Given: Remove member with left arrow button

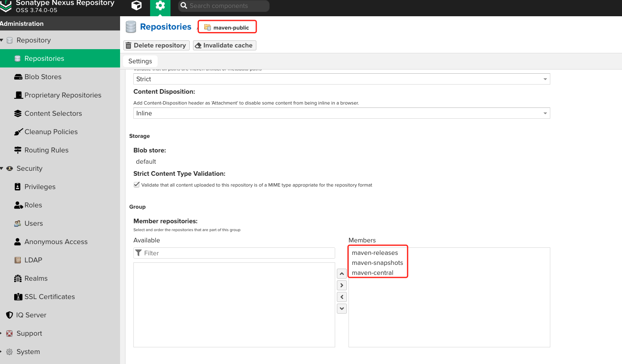Looking at the screenshot, I should click(342, 297).
